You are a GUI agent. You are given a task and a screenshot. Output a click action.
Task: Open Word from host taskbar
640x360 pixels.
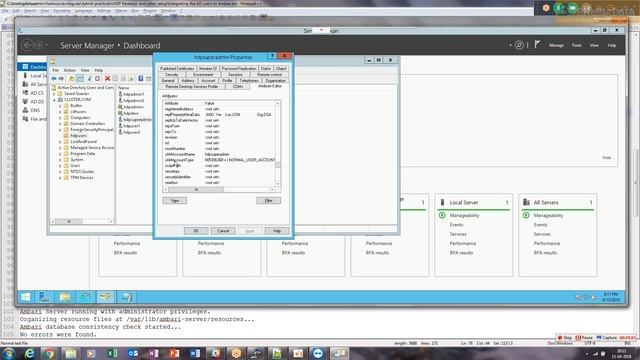(195, 353)
